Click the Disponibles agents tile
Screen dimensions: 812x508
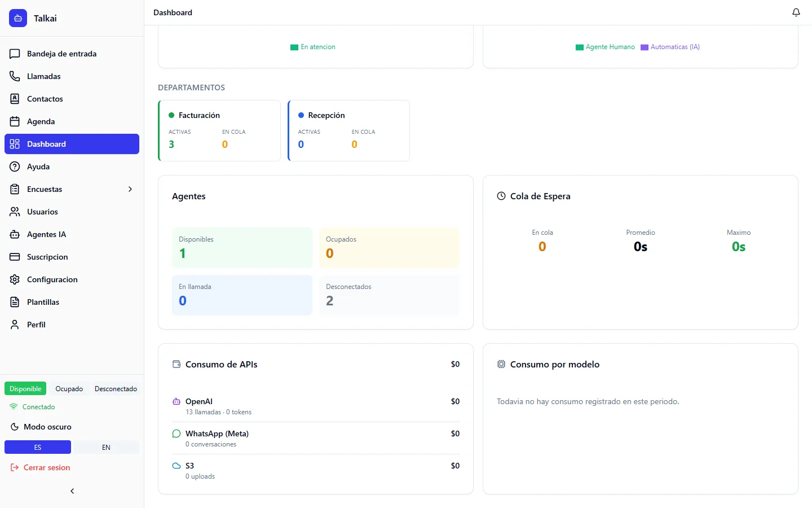[x=242, y=248]
